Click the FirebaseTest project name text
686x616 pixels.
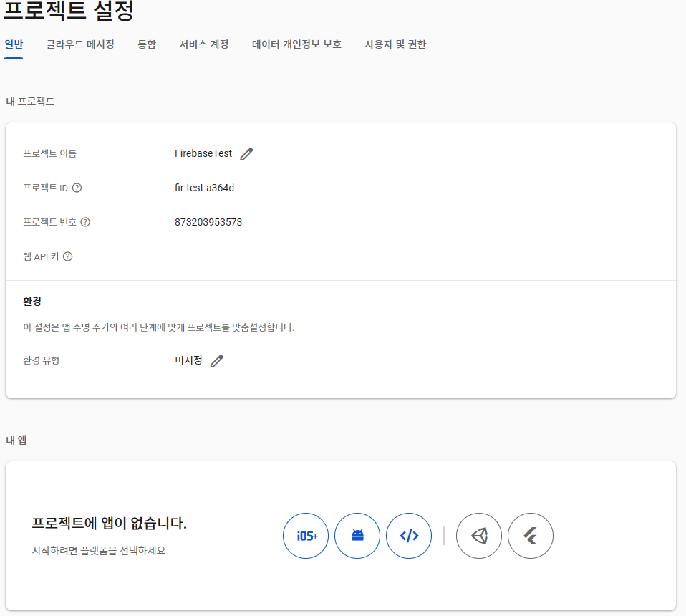[x=203, y=153]
